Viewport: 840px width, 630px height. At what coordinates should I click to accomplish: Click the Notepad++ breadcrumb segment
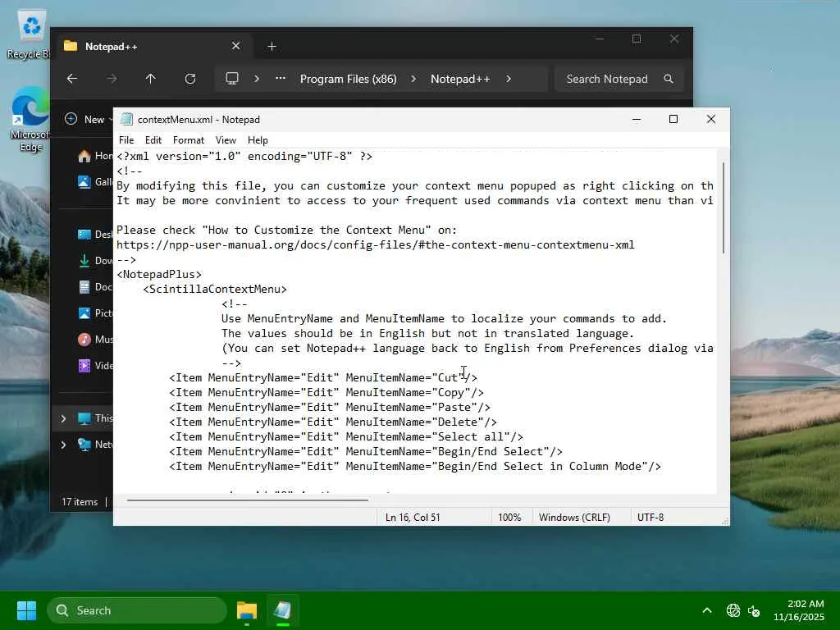pyautogui.click(x=460, y=79)
